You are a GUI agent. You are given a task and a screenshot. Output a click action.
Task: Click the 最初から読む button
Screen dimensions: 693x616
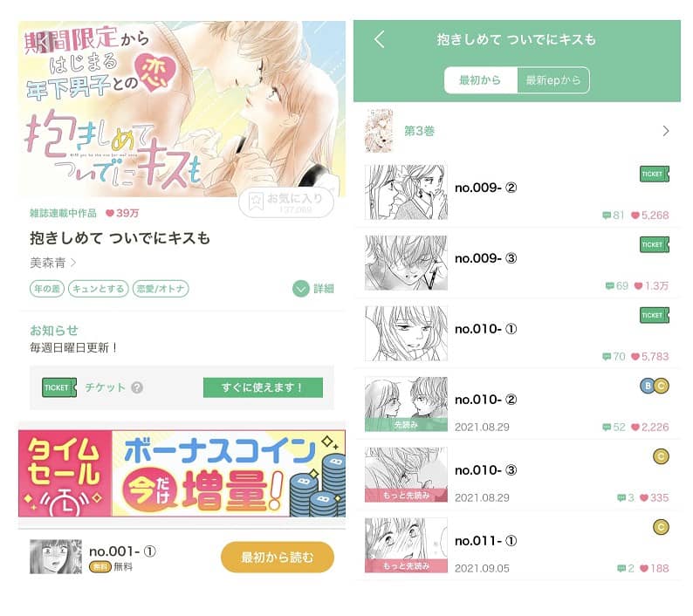tap(277, 558)
